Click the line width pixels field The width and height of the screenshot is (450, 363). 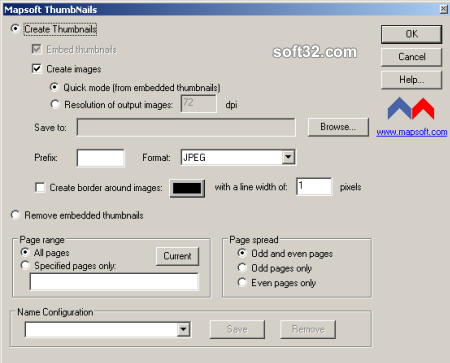click(x=314, y=186)
